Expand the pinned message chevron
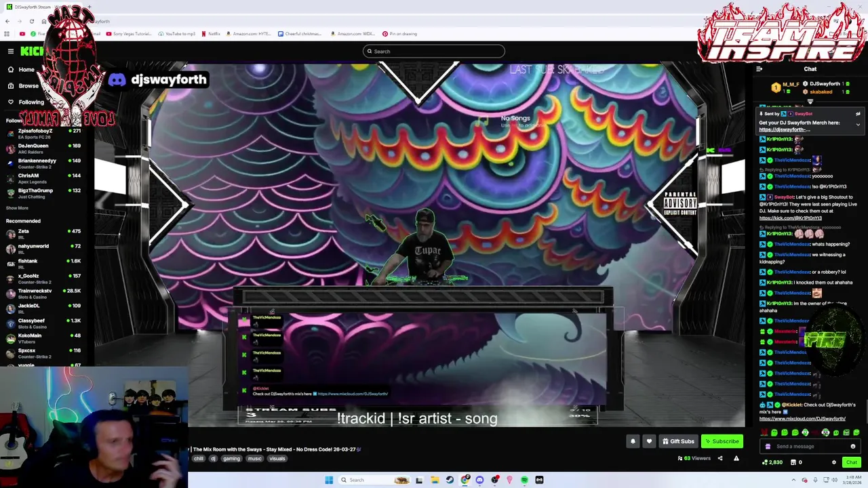The image size is (868, 488). pyautogui.click(x=858, y=125)
